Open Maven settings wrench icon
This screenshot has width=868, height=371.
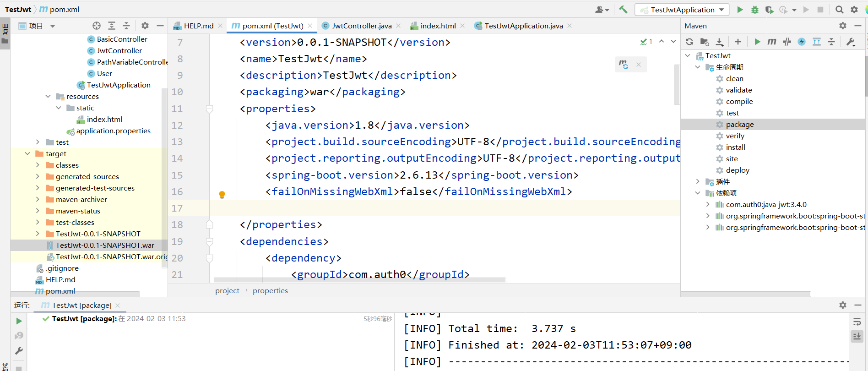(x=851, y=42)
